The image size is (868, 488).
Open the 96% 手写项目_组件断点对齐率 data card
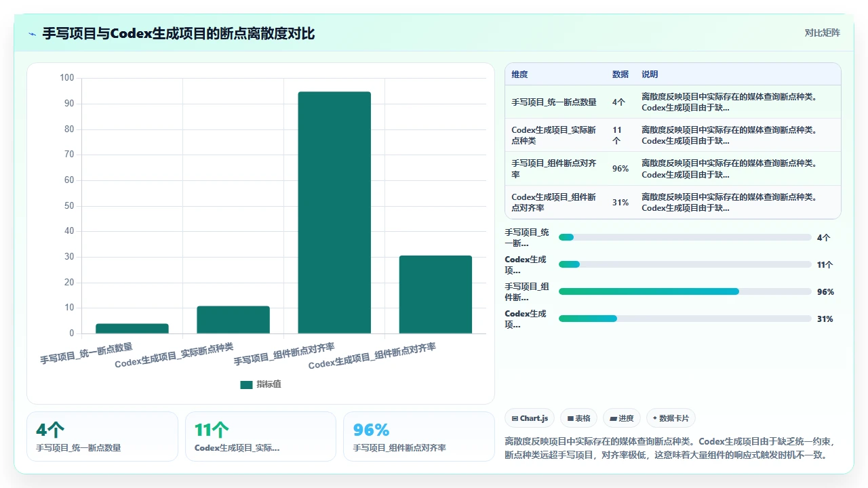coord(419,436)
